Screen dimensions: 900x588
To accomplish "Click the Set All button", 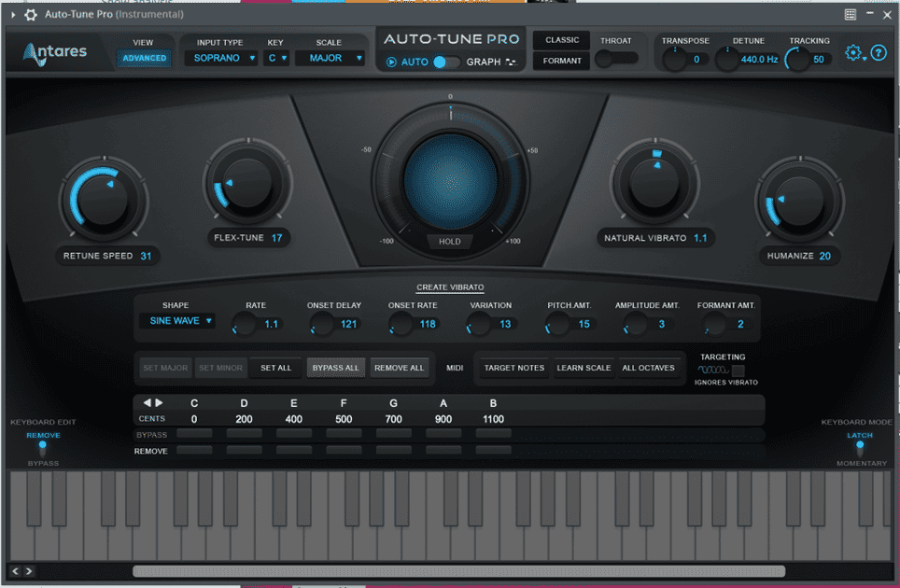I will point(276,368).
